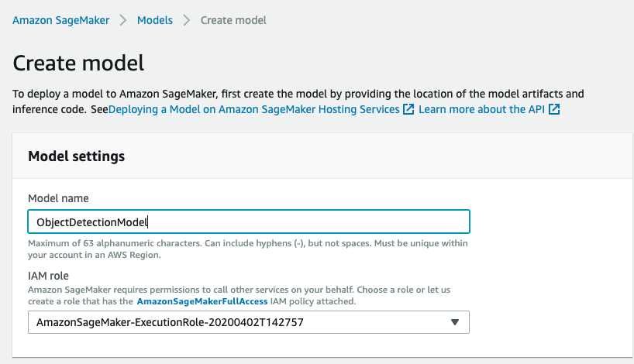Image resolution: width=634 pixels, height=364 pixels.
Task: Navigate to Models breadcrumb
Action: [x=155, y=20]
